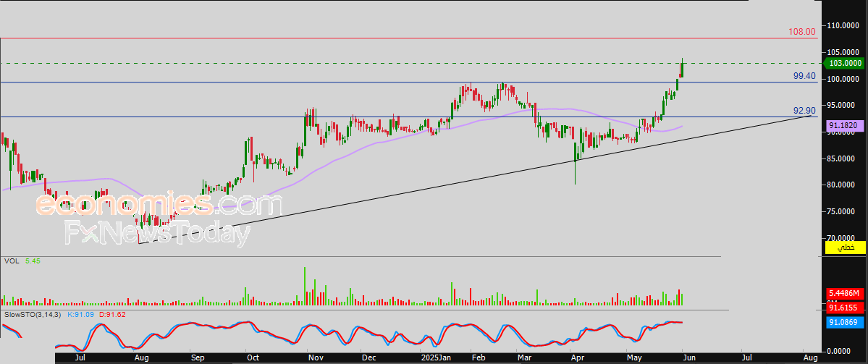Click the blue 92.90 level label

tap(804, 111)
